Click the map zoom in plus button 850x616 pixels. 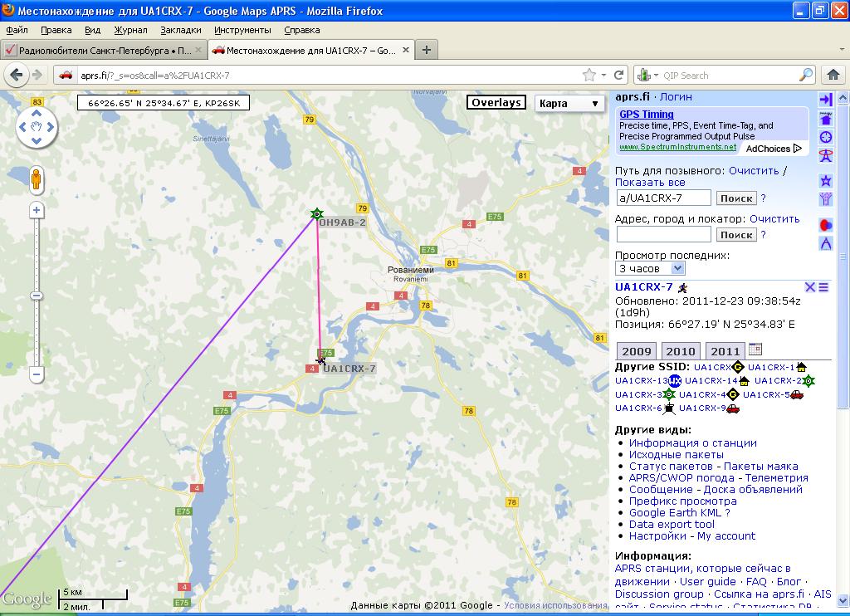tap(37, 210)
